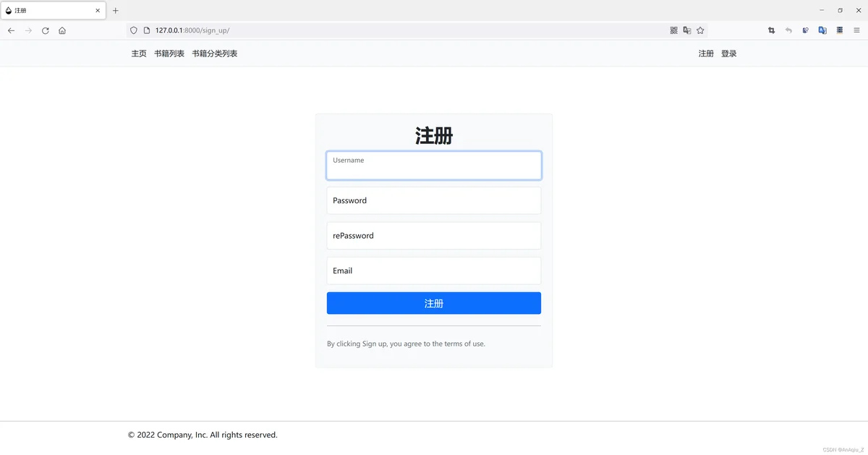Click into the Email field
This screenshot has height=455, width=868.
[x=434, y=271]
